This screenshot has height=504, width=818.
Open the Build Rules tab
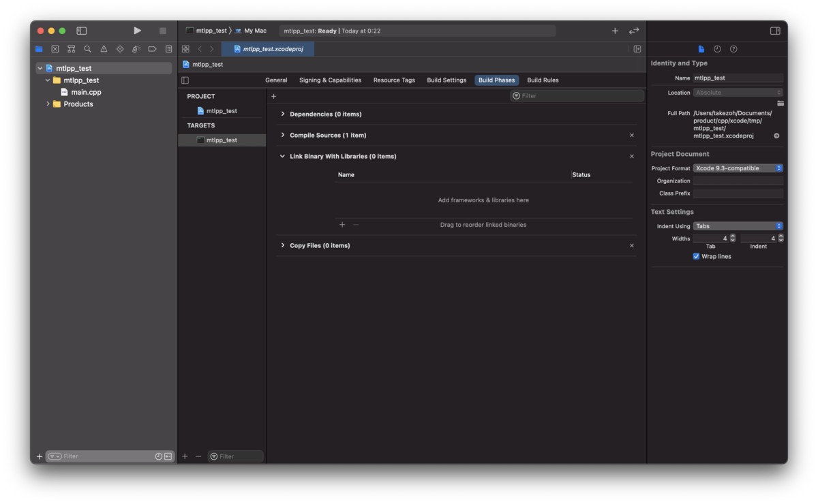543,80
